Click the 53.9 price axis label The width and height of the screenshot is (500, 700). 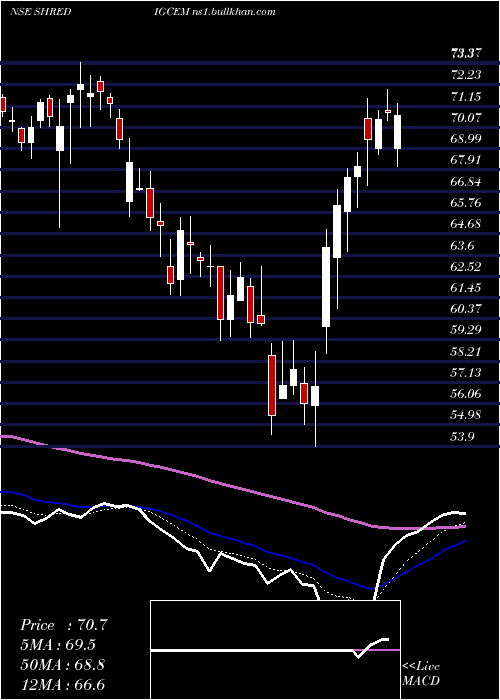(x=463, y=436)
